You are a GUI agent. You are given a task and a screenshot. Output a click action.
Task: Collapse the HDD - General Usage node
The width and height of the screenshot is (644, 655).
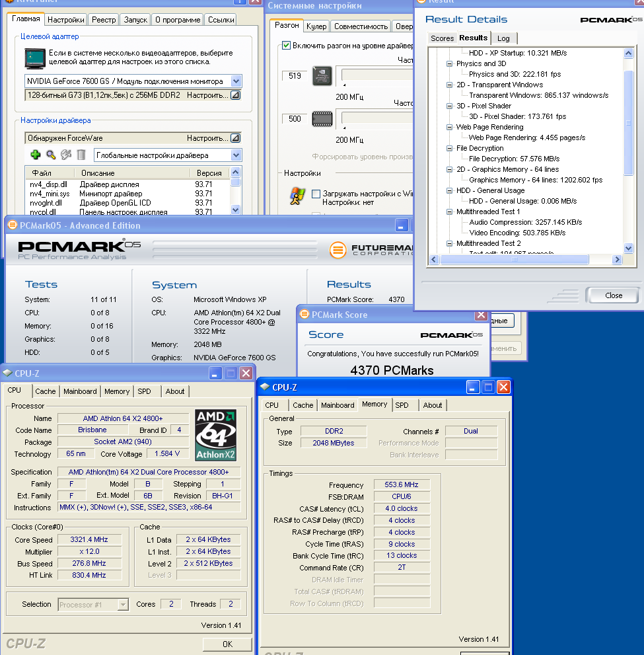pos(450,190)
